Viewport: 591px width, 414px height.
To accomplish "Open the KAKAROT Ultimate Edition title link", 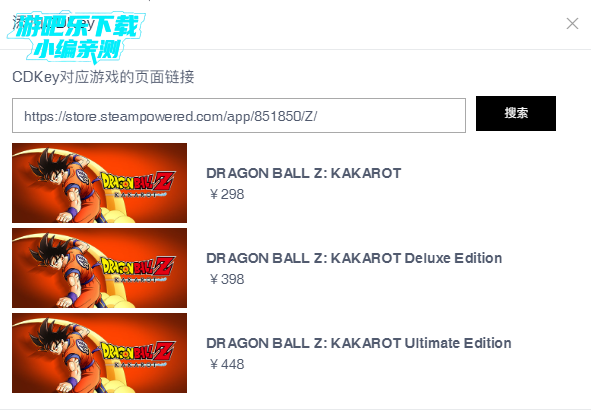I will pyautogui.click(x=358, y=343).
